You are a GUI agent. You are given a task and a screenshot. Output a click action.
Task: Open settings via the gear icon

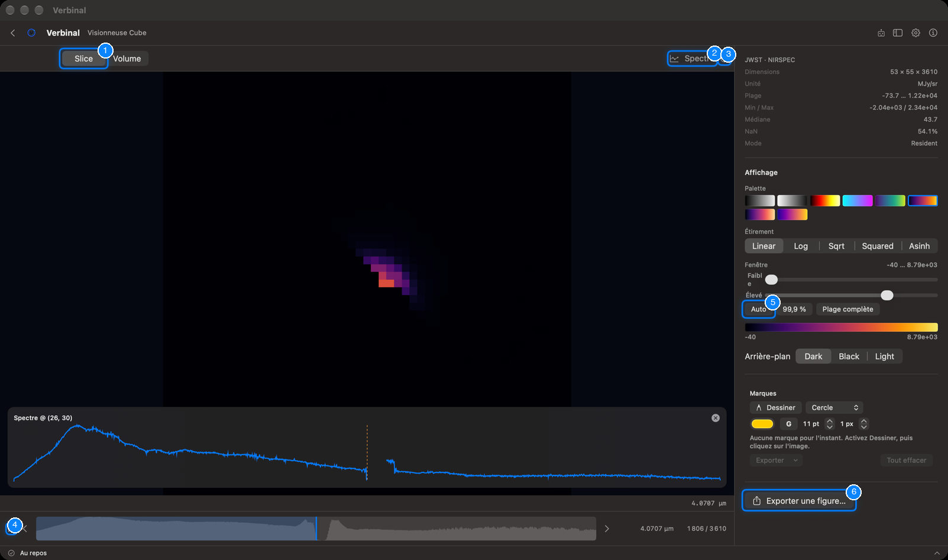[915, 33]
